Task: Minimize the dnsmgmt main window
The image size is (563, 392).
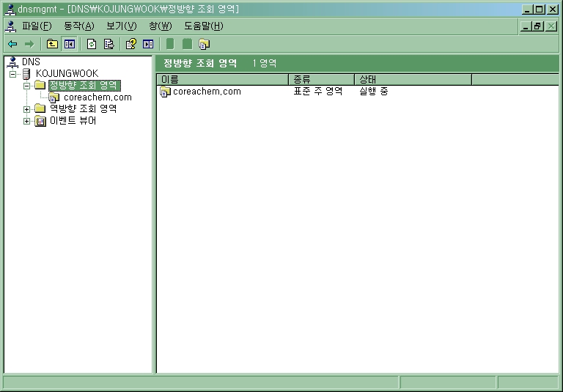Action: (x=528, y=10)
